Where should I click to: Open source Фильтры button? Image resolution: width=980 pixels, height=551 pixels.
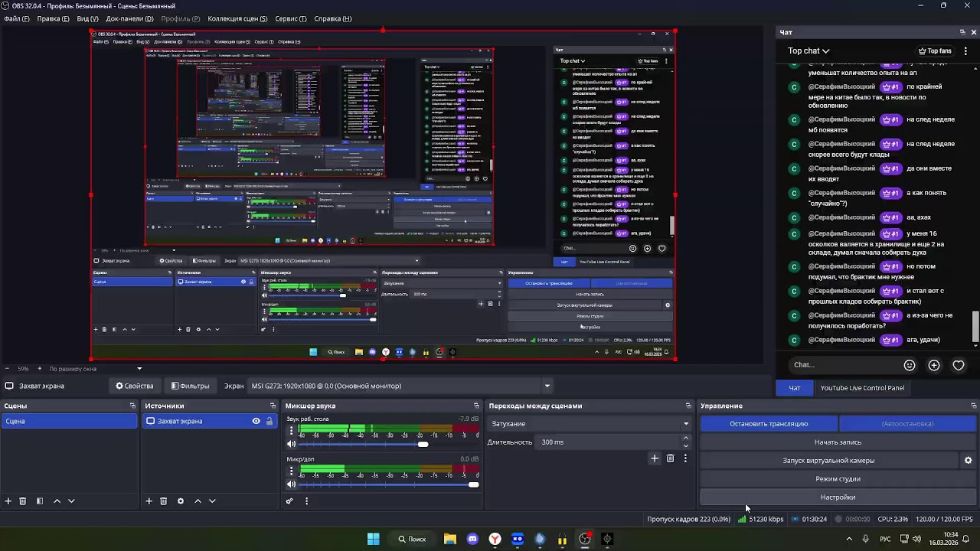click(x=190, y=386)
